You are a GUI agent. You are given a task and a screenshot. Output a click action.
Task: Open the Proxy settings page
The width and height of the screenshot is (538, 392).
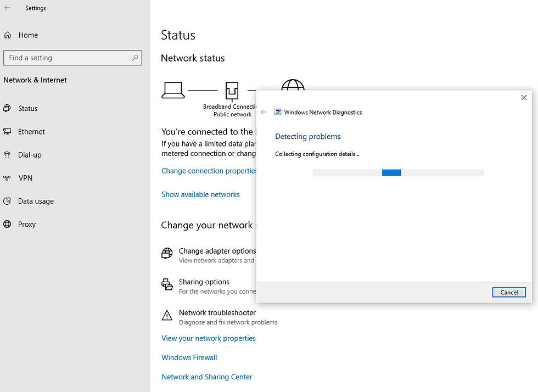pos(27,224)
